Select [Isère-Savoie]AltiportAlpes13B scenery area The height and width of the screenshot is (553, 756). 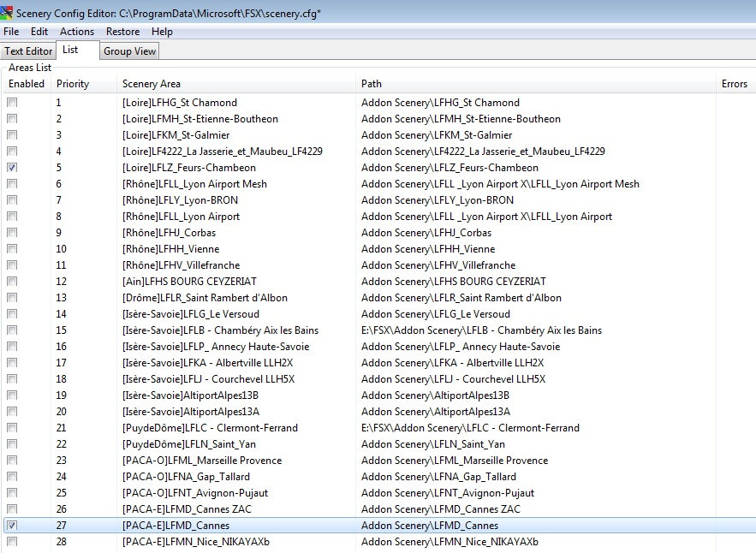click(x=190, y=395)
